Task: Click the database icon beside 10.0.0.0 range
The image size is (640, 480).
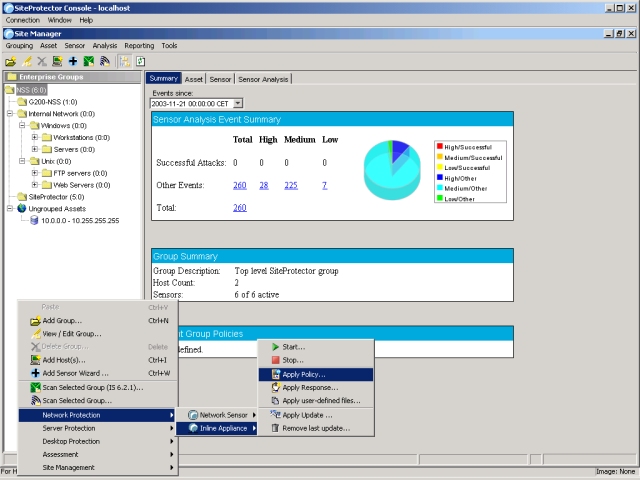Action: (x=34, y=220)
